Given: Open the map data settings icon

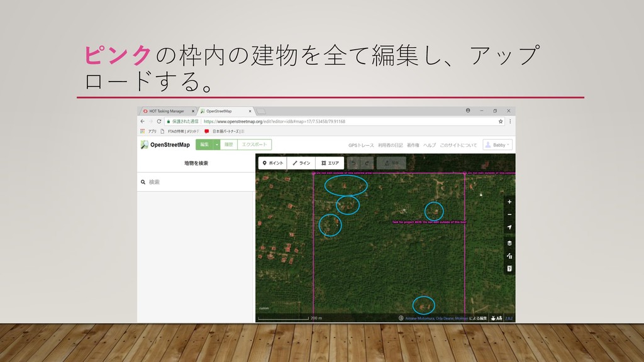Looking at the screenshot, I should tap(509, 256).
